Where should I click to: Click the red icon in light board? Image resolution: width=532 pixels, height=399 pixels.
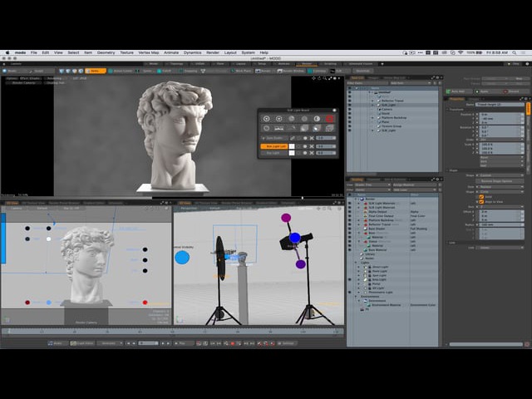click(330, 119)
